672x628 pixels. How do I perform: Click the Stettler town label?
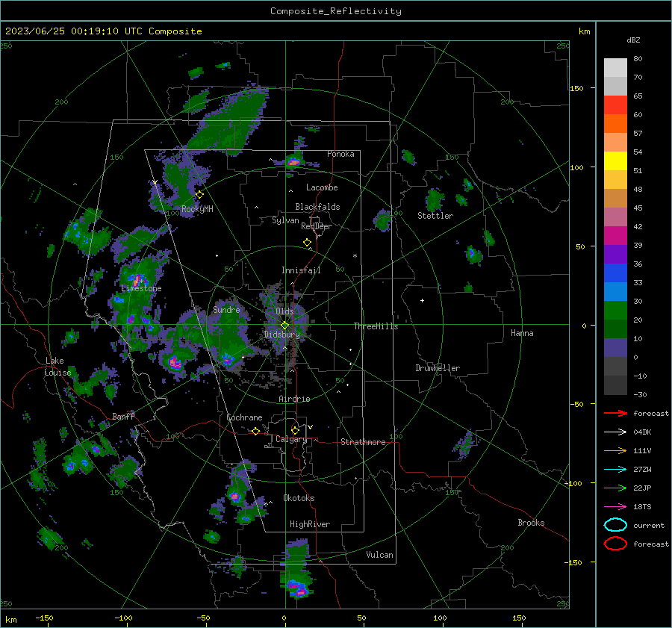435,216
